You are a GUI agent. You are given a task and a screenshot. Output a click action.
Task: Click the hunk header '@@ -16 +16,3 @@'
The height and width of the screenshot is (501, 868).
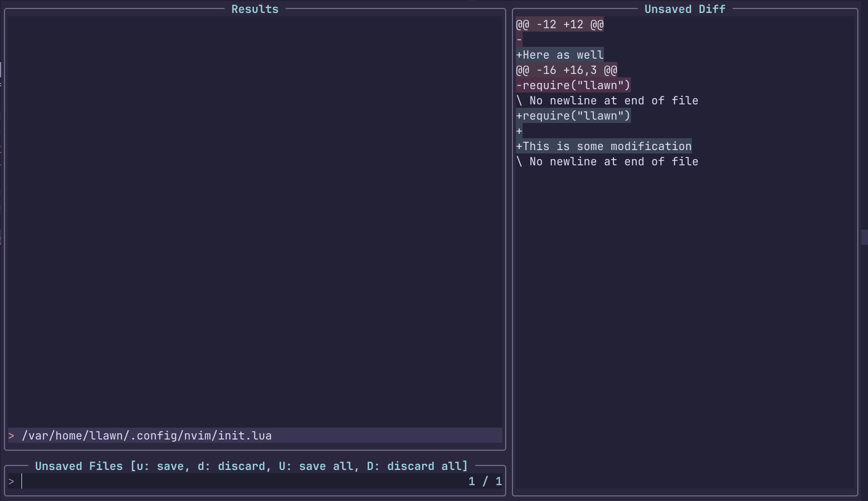[567, 70]
